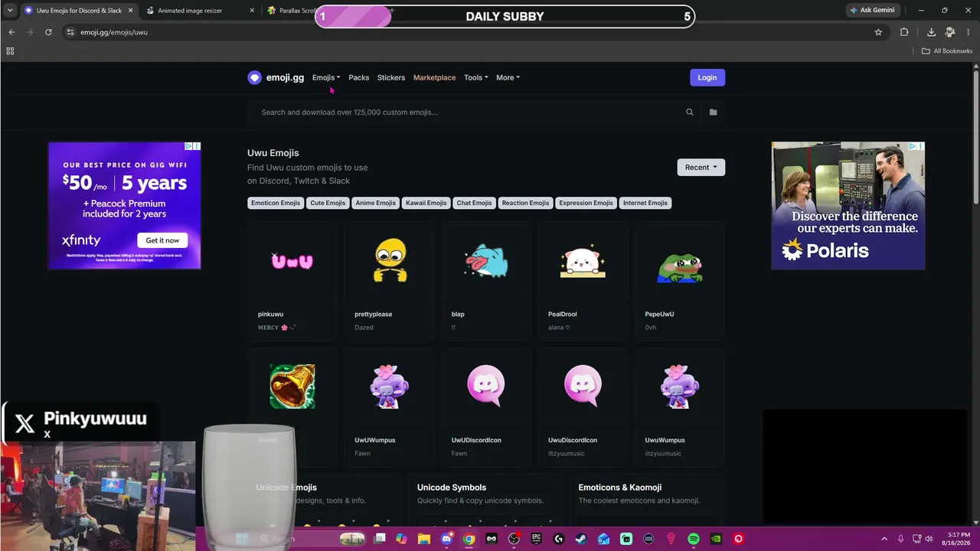Open Chrome downloads icon

[x=931, y=32]
